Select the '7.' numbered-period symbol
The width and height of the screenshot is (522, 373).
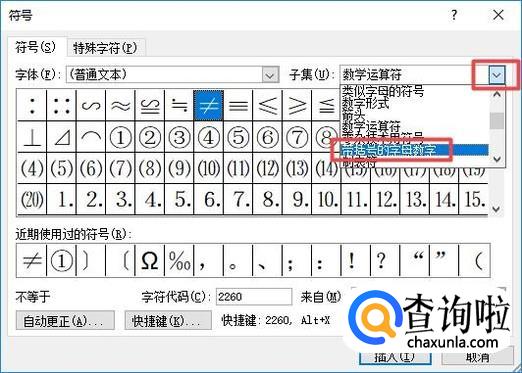238,200
